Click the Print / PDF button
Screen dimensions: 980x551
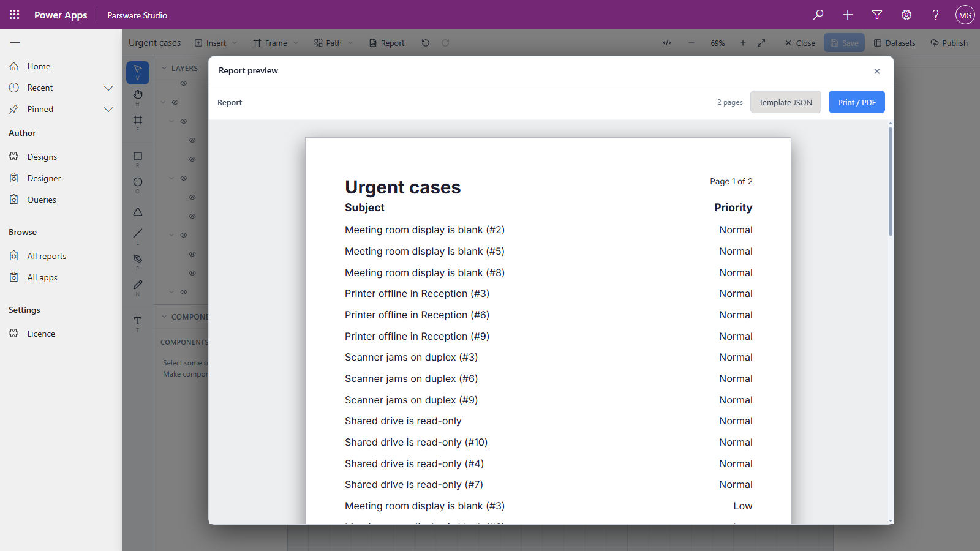[857, 102]
